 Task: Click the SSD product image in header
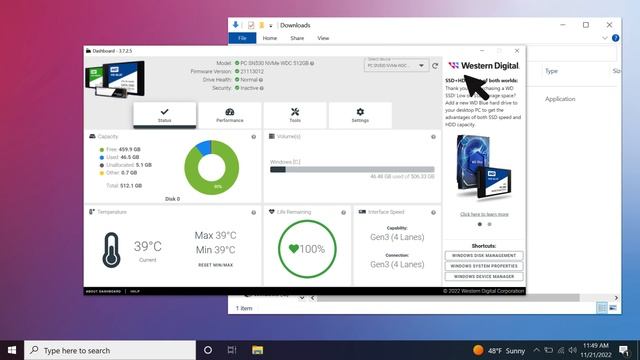(115, 79)
